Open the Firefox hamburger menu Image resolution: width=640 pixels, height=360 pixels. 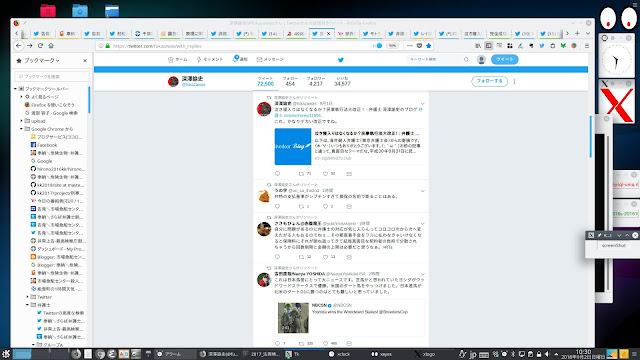[x=587, y=46]
